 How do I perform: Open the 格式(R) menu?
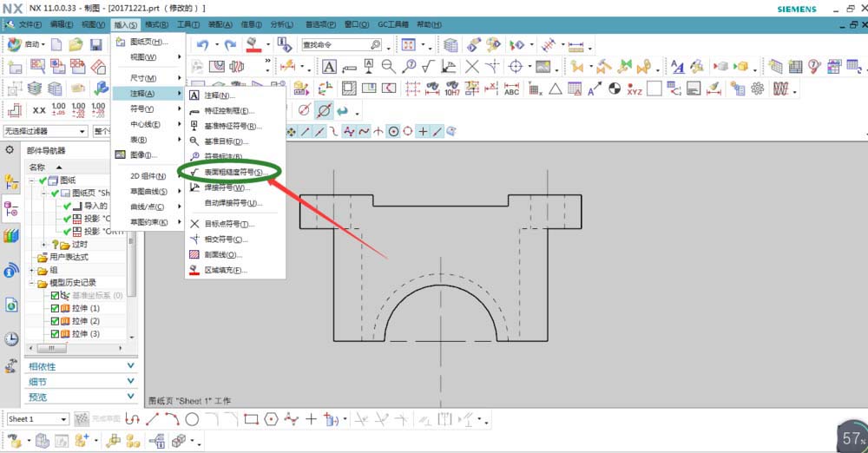point(156,24)
